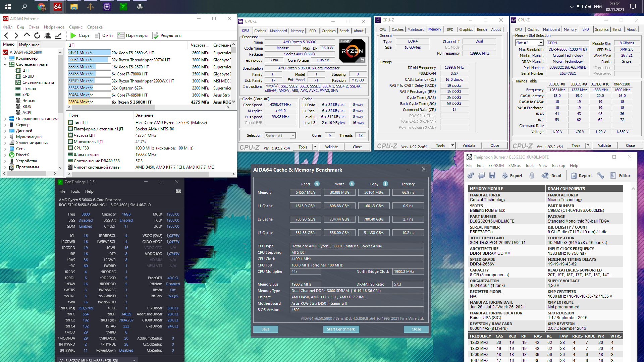This screenshot has height=362, width=644.
Task: Switch to the Избранное tab in AIDA64
Action: [x=29, y=45]
